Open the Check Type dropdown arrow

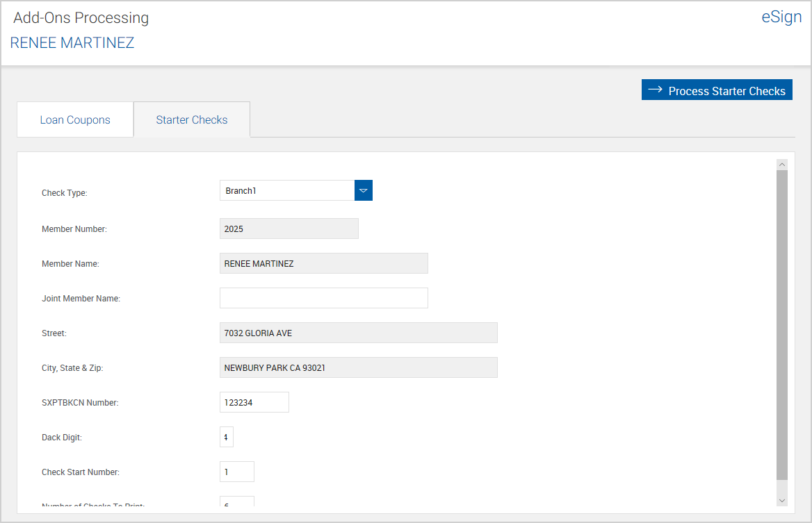[364, 190]
